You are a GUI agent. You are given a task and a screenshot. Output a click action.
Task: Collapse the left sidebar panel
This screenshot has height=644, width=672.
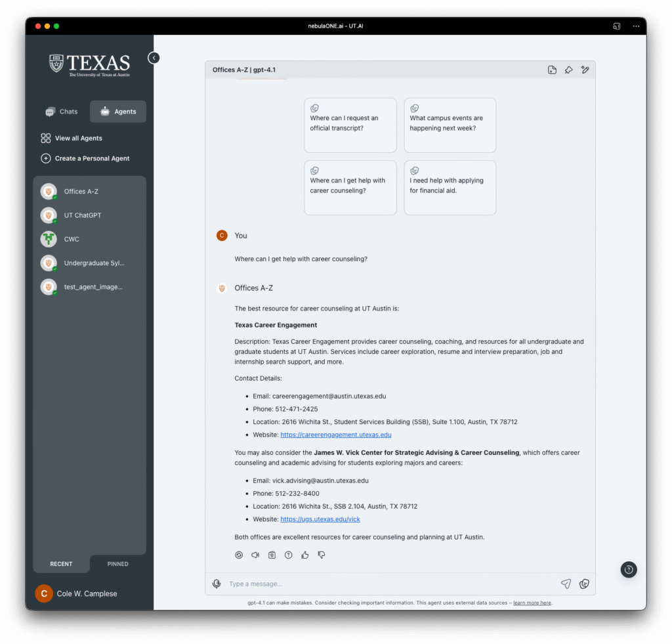tap(154, 58)
